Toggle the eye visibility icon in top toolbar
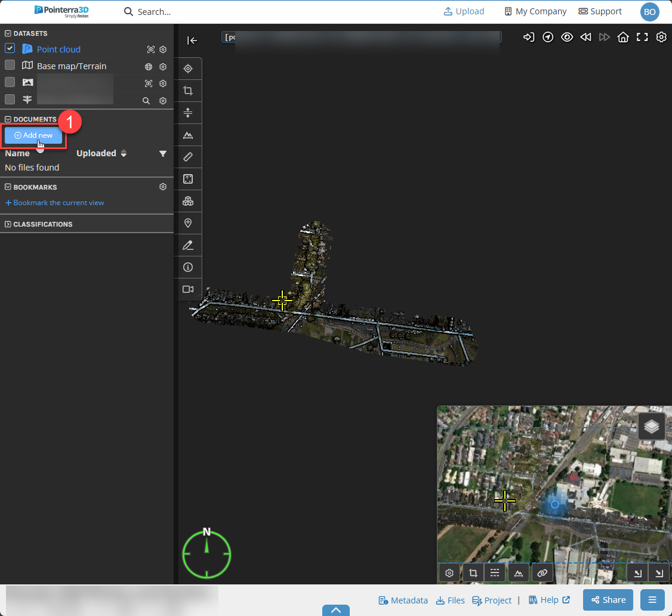The width and height of the screenshot is (672, 616). 567,38
